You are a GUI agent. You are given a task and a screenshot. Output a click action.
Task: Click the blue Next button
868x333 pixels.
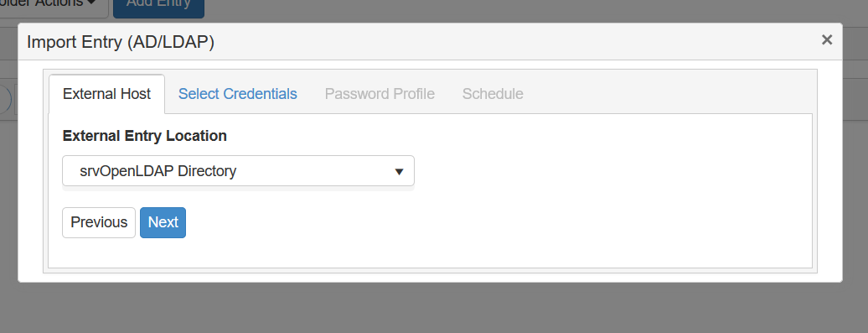point(163,222)
